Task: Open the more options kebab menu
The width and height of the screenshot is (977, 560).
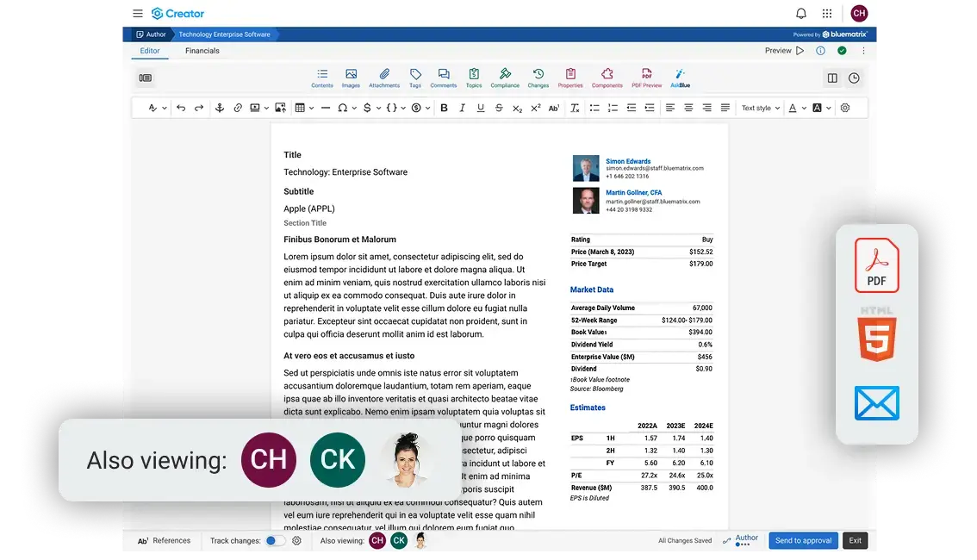Action: [863, 51]
